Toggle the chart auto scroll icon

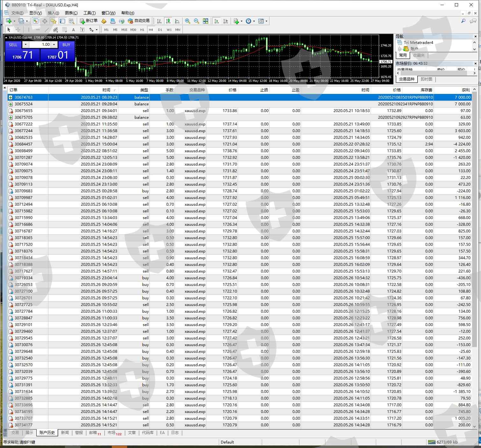coord(217,21)
